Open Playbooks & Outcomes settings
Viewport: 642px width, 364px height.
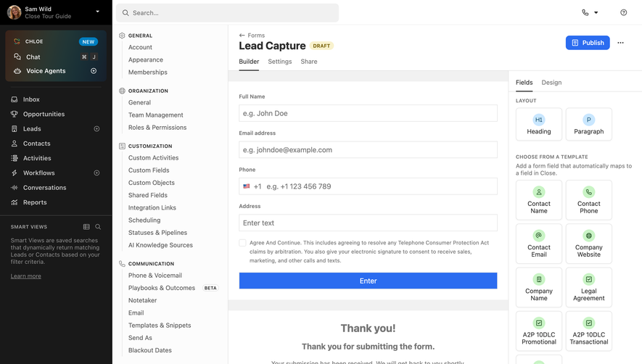[x=162, y=288]
